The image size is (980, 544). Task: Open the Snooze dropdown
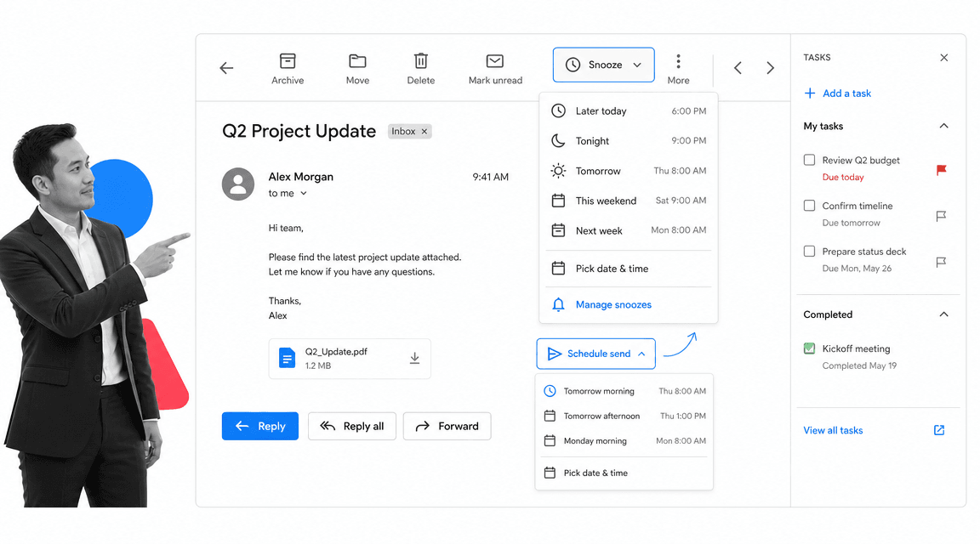[x=603, y=65]
